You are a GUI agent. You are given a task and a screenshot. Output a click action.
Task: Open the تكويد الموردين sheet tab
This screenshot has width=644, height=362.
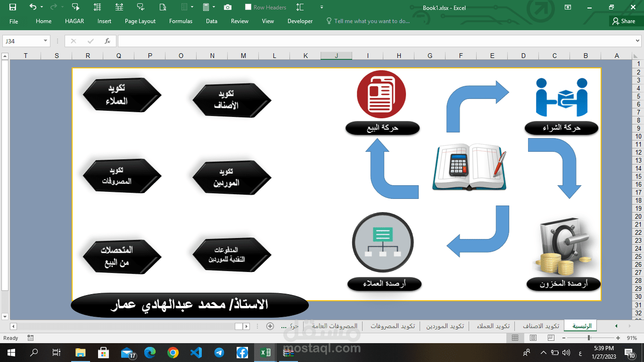pos(445,326)
